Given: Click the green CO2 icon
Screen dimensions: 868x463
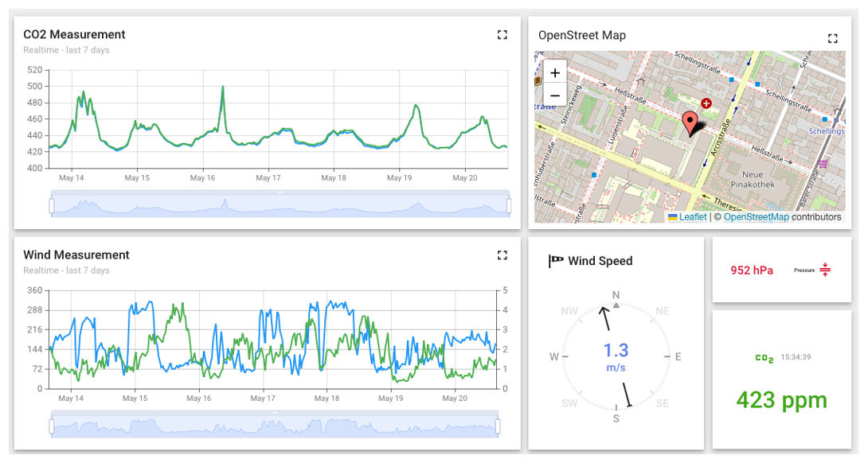Looking at the screenshot, I should coord(764,359).
